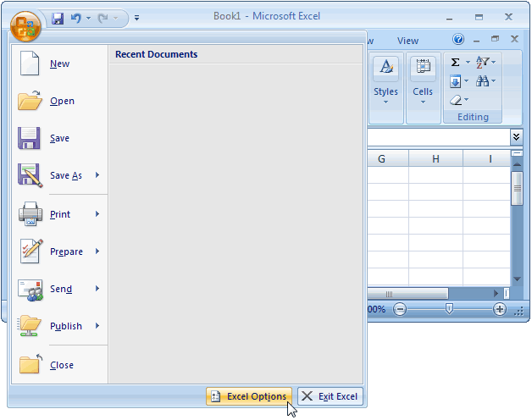The width and height of the screenshot is (532, 420).
Task: Click the horizontal scrollbar right arrow
Action: (496, 293)
